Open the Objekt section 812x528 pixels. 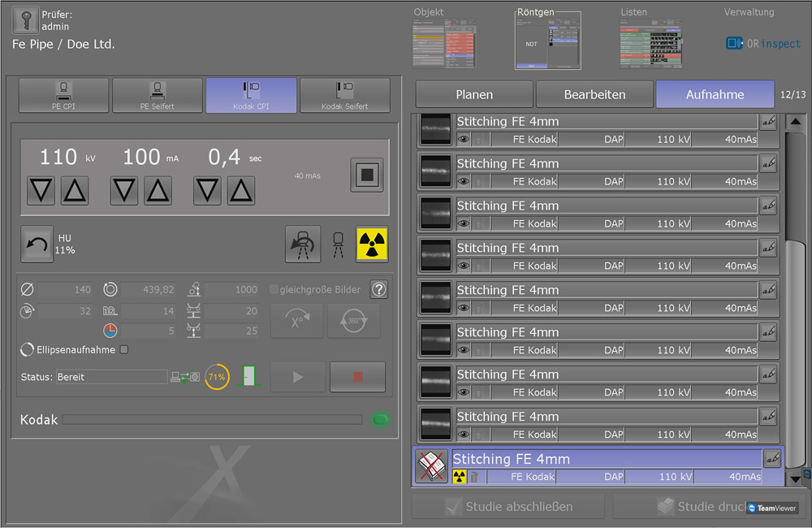pyautogui.click(x=444, y=39)
